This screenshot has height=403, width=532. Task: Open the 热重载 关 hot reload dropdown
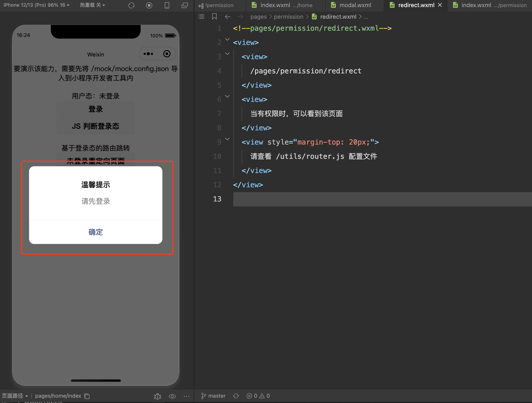click(x=92, y=5)
